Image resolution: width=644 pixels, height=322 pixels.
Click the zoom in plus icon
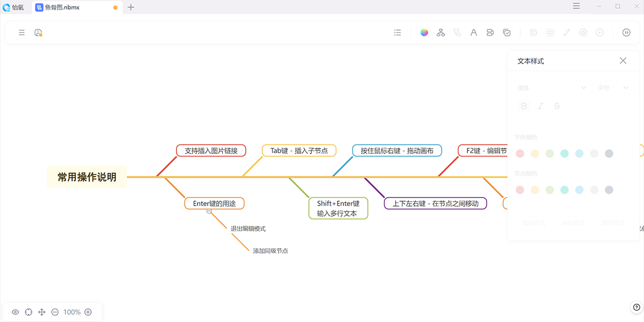pos(88,312)
